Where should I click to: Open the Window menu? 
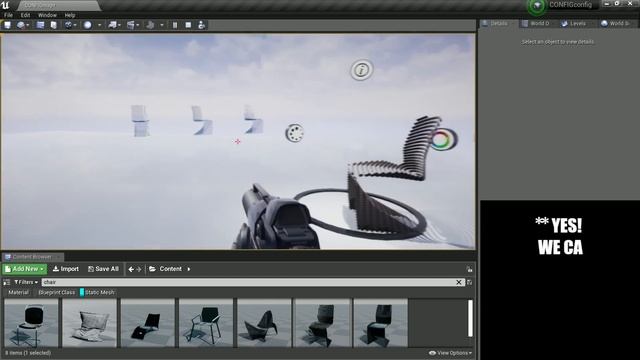47,15
